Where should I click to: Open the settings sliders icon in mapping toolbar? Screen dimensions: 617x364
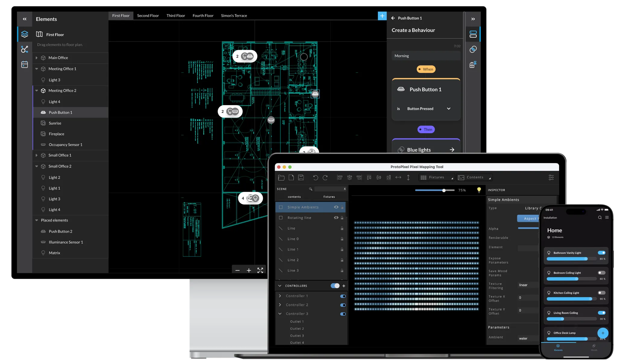click(x=551, y=177)
